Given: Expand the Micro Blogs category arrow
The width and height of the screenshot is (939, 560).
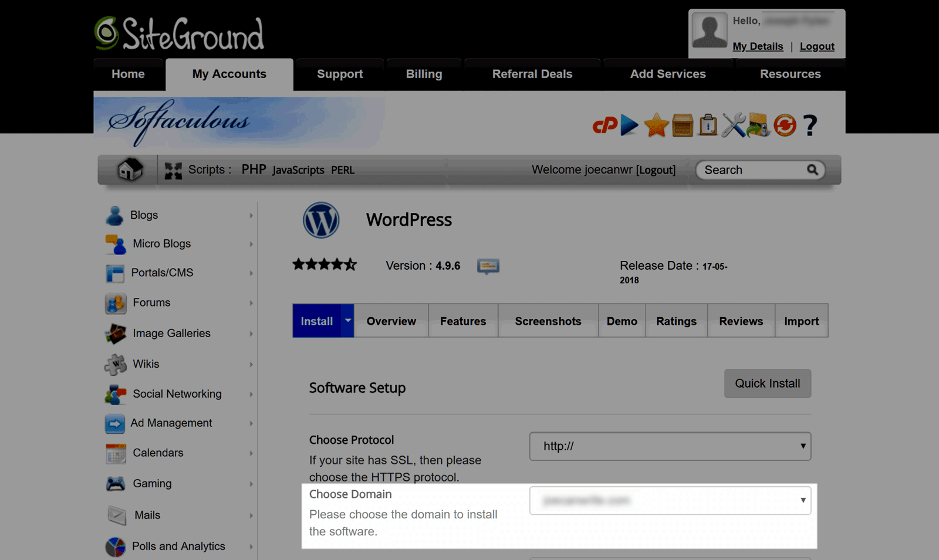Looking at the screenshot, I should coord(251,244).
